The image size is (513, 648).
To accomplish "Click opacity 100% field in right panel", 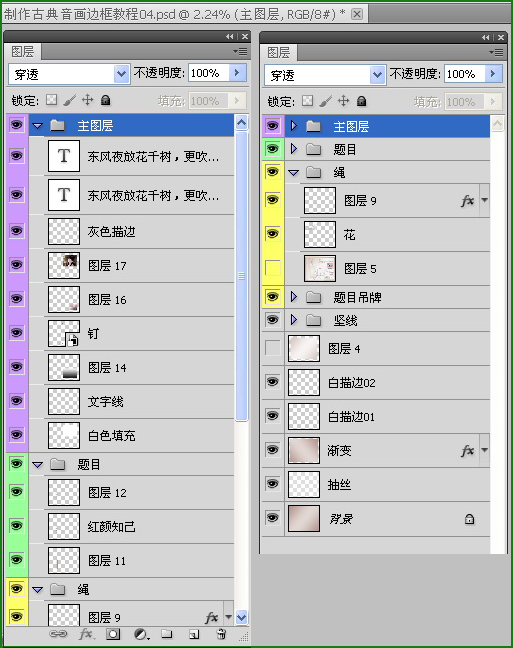I will (x=465, y=74).
